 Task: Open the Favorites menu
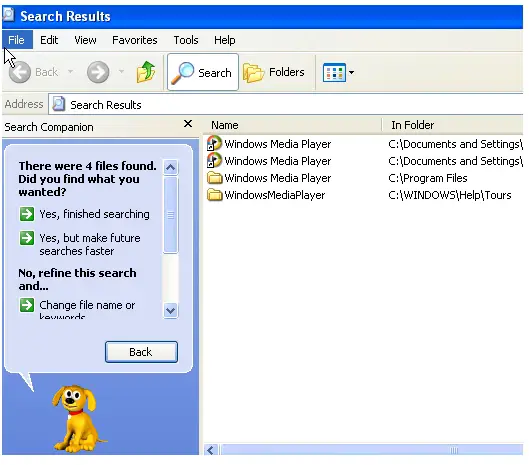pos(135,40)
